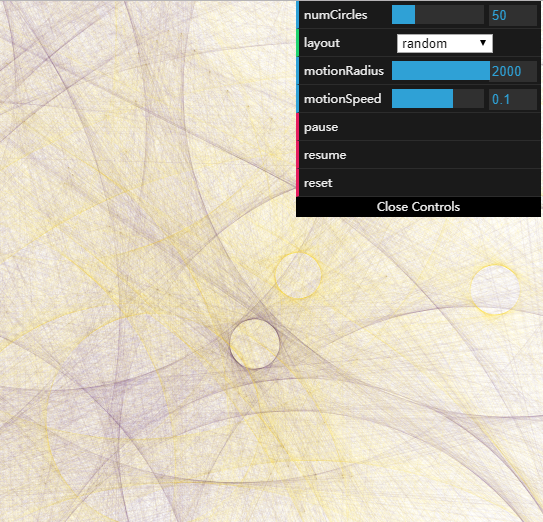The height and width of the screenshot is (522, 543).
Task: Click the numCircles value field showing 50
Action: coord(513,15)
